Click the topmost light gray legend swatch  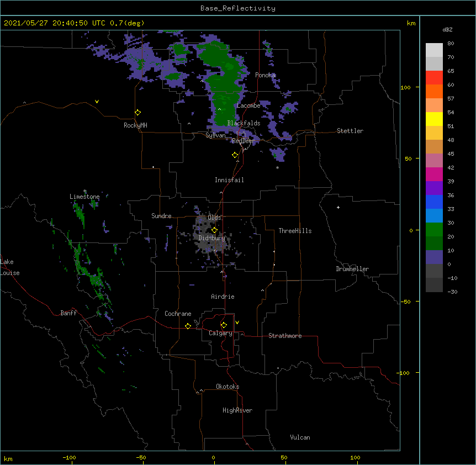click(434, 50)
